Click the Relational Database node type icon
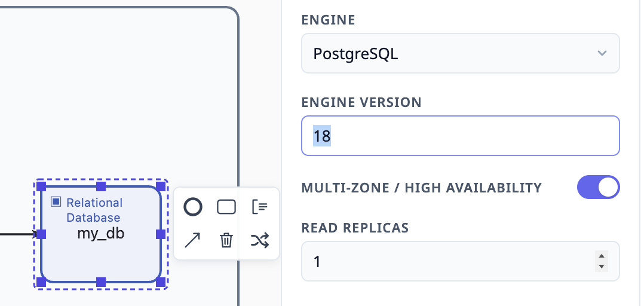 tap(56, 201)
